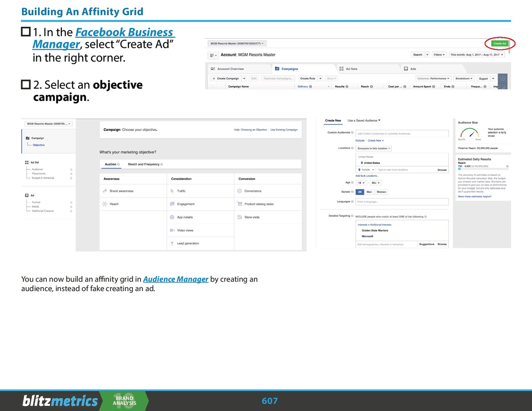
Task: Select the App installs objective icon
Action: [171, 217]
